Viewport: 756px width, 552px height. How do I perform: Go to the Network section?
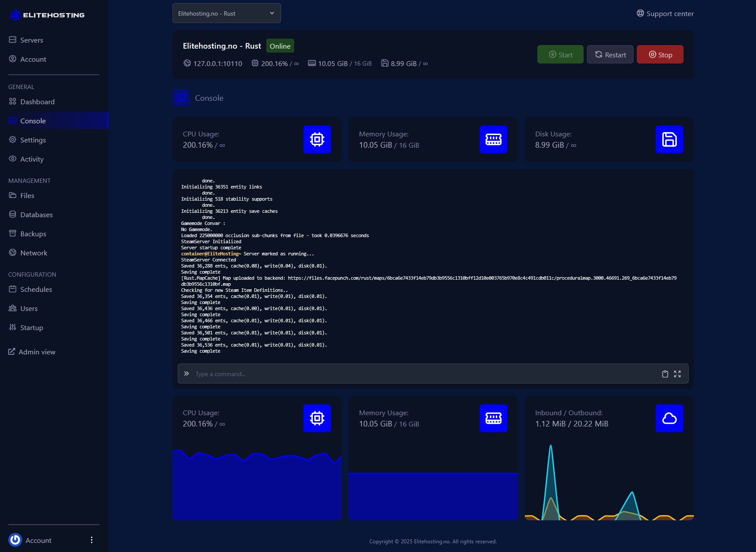click(x=34, y=253)
